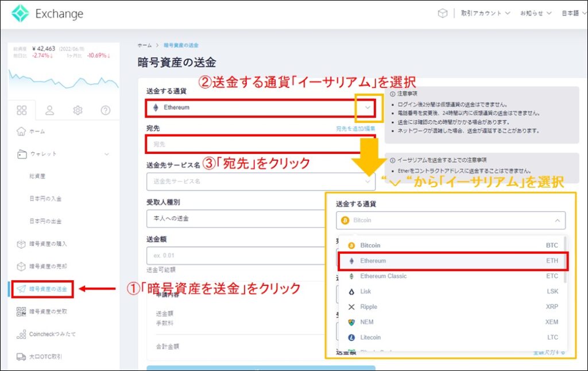Select Ethereum ETH from currency list
The image size is (588, 371).
point(453,261)
